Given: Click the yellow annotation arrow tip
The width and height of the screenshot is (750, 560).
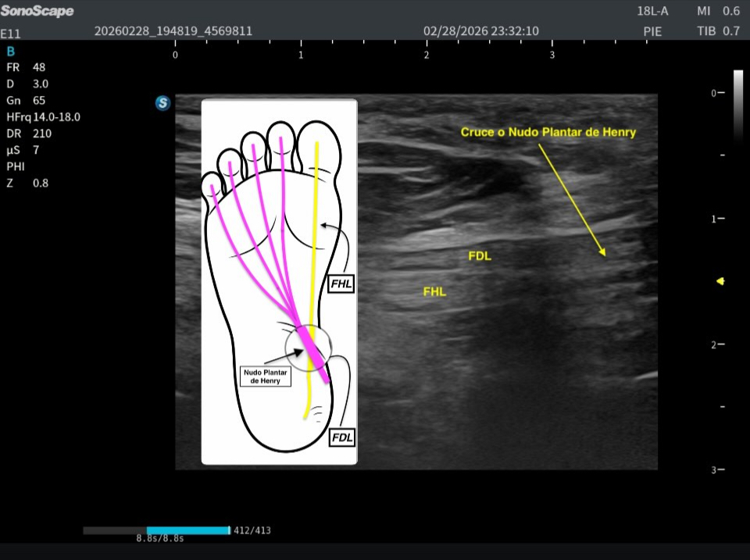Looking at the screenshot, I should click(605, 255).
